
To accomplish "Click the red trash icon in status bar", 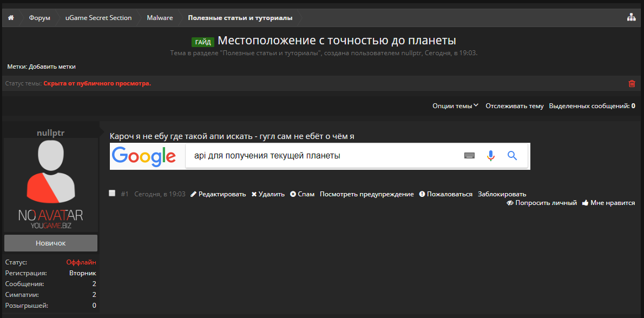I will [632, 84].
